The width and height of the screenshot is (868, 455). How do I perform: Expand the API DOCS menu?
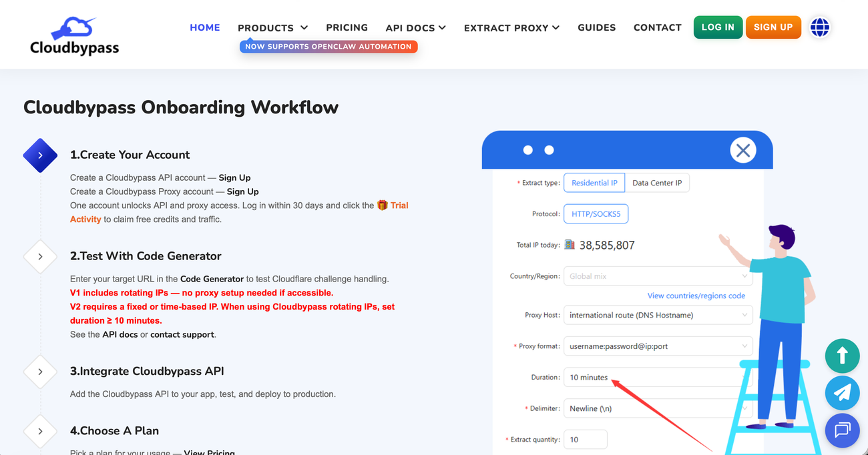click(x=415, y=28)
